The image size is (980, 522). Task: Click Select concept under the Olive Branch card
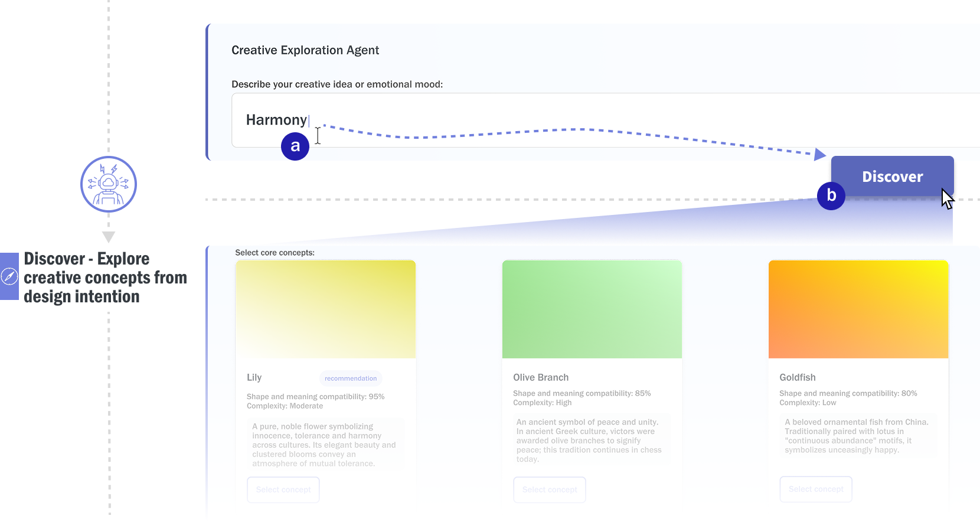click(x=550, y=490)
